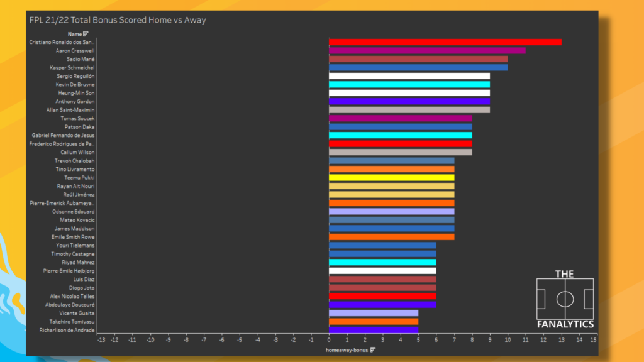Click the sort icon next to Name header

pos(86,34)
